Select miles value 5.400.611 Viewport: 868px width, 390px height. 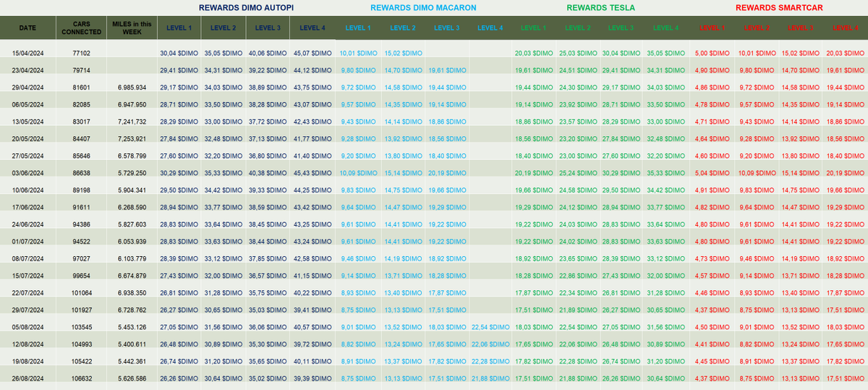click(x=132, y=344)
